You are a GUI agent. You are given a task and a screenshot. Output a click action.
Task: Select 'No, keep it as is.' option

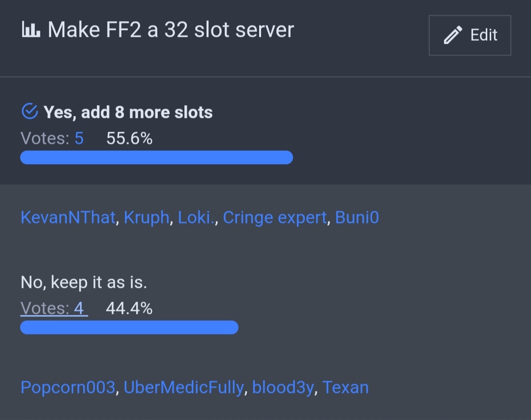[x=84, y=282]
